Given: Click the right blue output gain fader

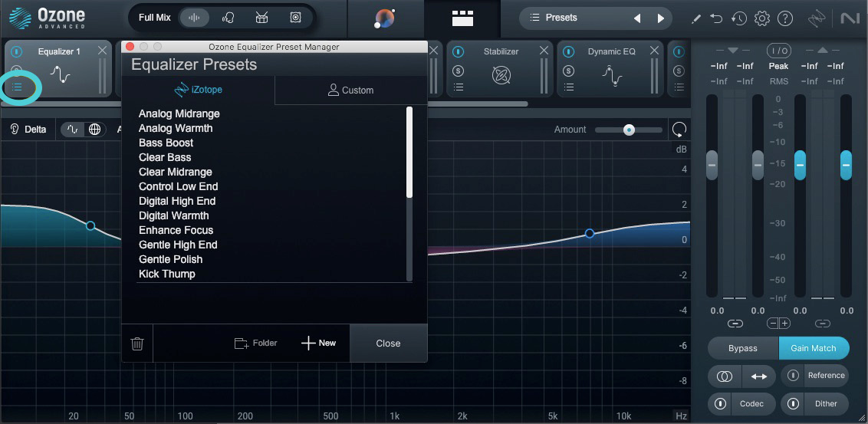Looking at the screenshot, I should [846, 165].
